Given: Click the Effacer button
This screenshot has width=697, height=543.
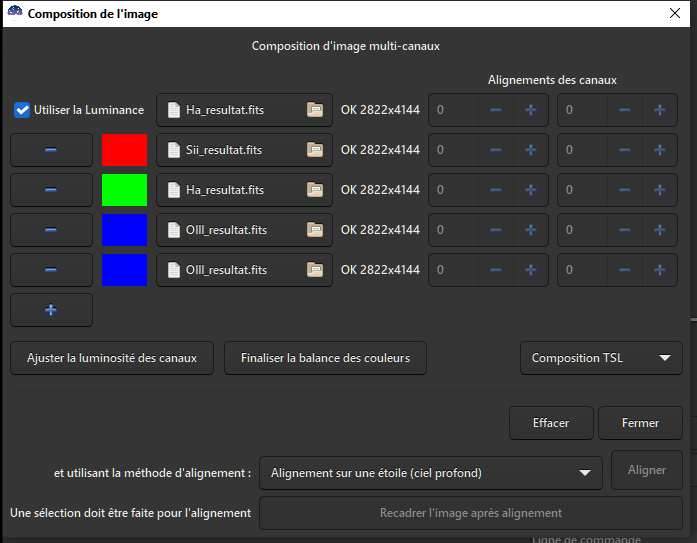Looking at the screenshot, I should (551, 423).
